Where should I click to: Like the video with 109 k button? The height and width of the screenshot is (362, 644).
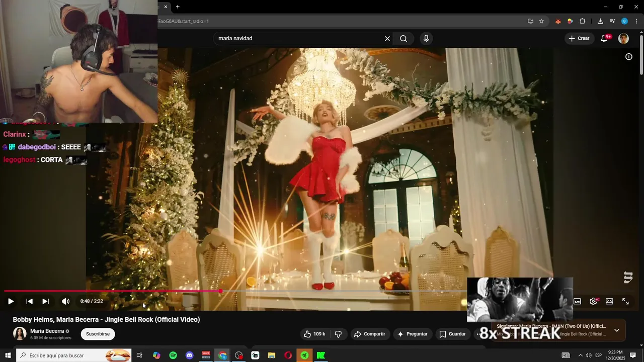(x=315, y=334)
